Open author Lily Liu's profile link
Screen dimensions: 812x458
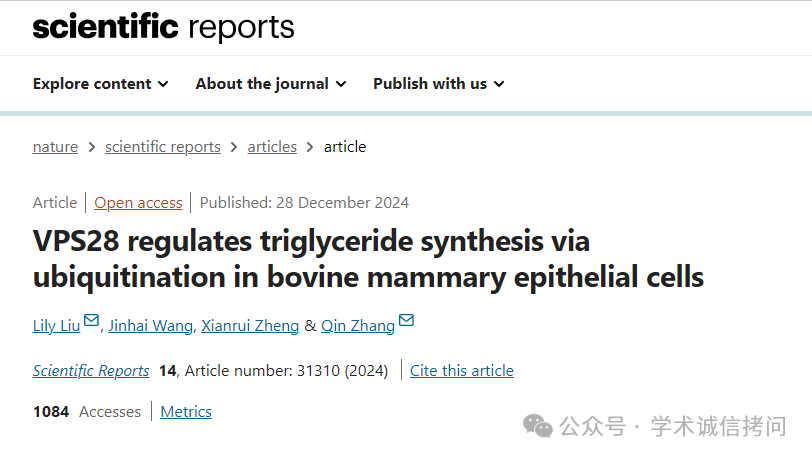point(56,325)
